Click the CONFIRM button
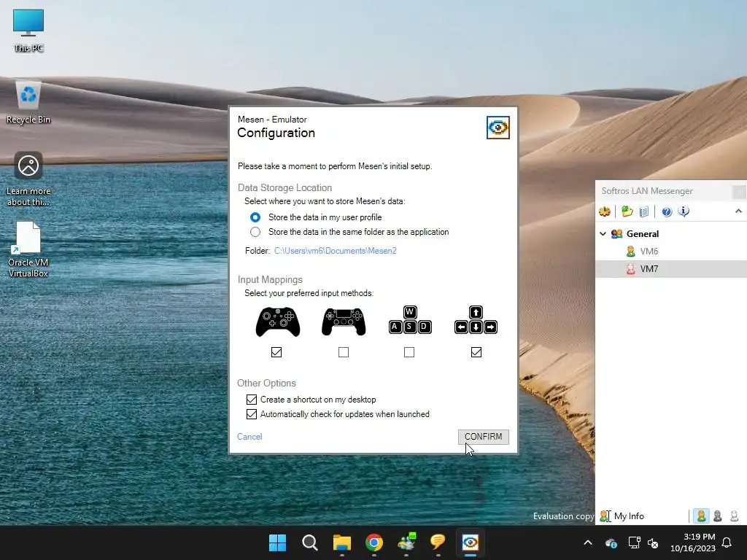 pyautogui.click(x=484, y=437)
